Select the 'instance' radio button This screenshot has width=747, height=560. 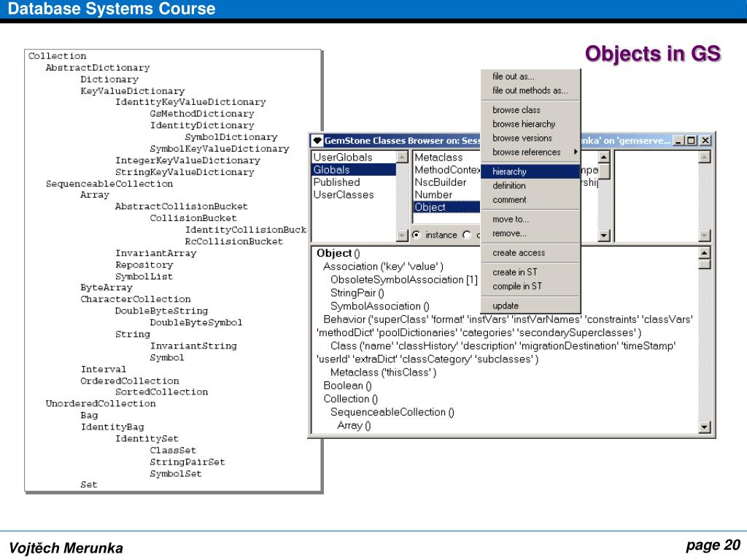tap(417, 235)
